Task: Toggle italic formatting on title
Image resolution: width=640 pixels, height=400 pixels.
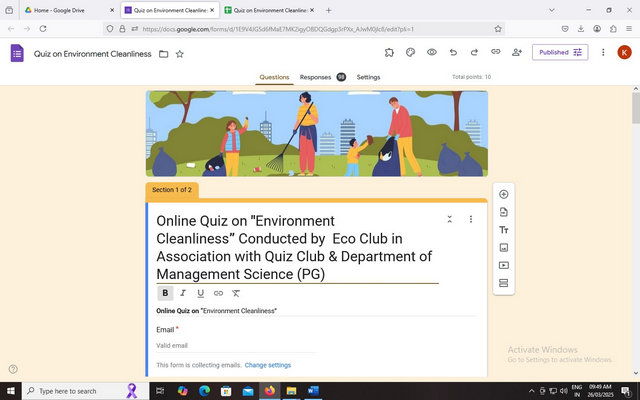Action: pos(183,293)
